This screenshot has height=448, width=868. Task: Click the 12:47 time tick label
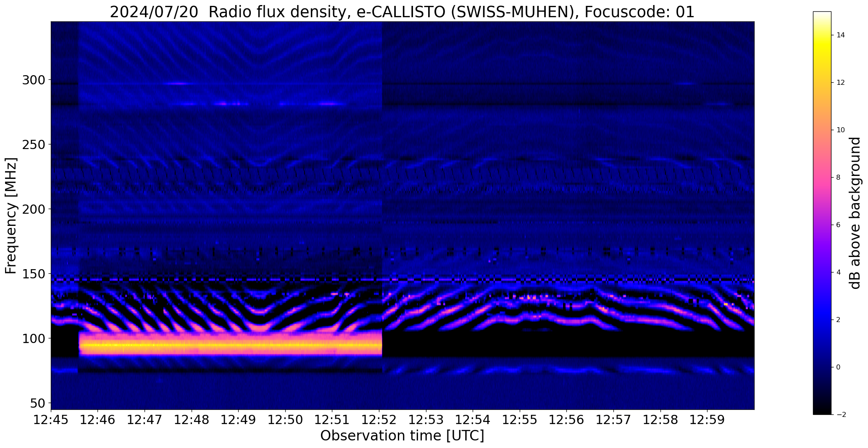(145, 419)
